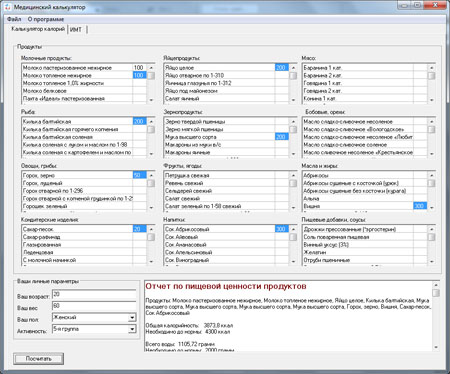Image resolution: width=450 pixels, height=374 pixels.
Task: Select row Масло сладко-сливочное «Вологодское»
Action: tap(365, 129)
